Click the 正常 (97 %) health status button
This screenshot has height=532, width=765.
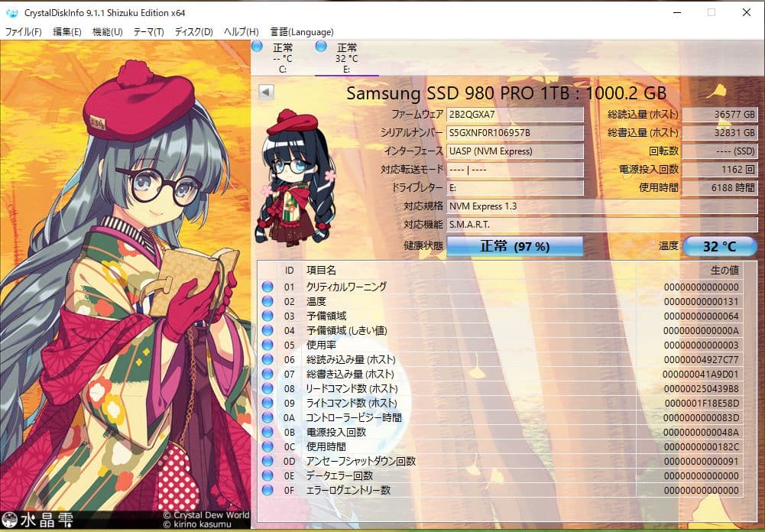tap(515, 246)
